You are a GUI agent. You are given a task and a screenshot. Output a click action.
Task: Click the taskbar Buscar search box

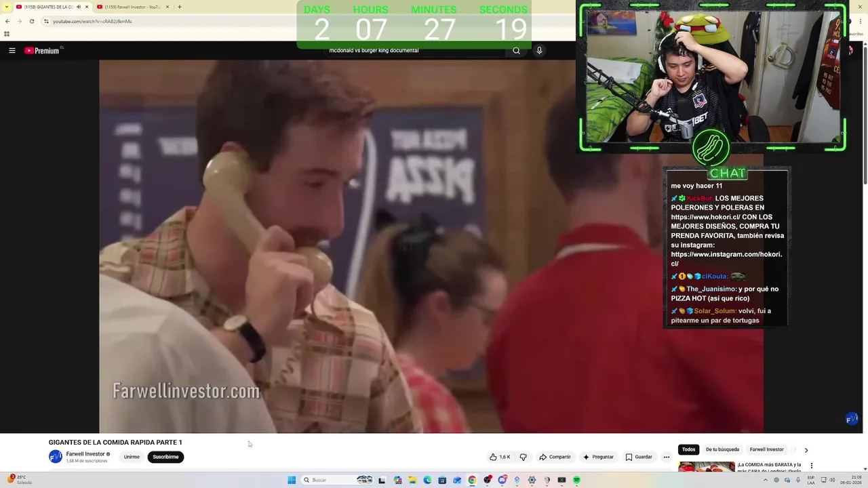coord(338,480)
